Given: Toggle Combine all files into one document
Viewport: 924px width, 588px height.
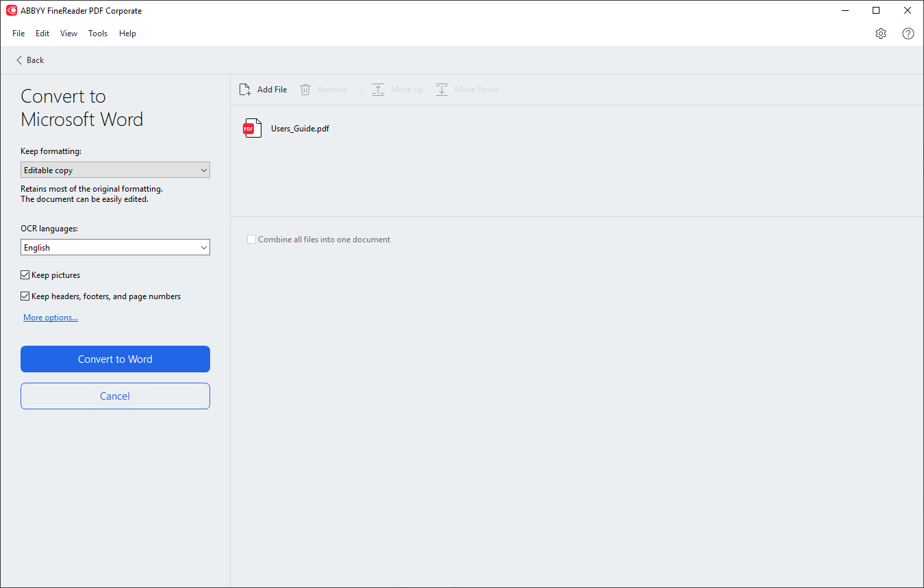Looking at the screenshot, I should pos(251,239).
